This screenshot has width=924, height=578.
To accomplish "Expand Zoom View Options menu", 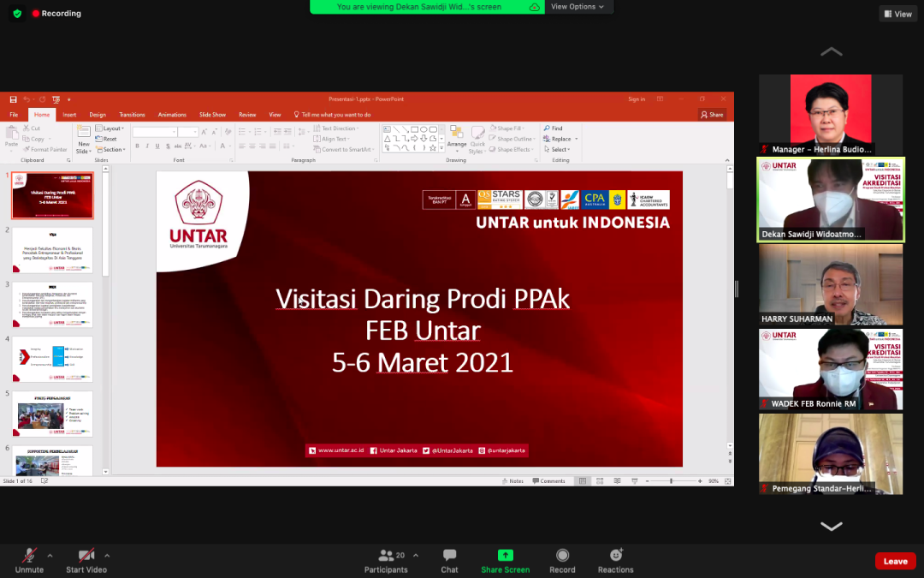I will pyautogui.click(x=577, y=7).
